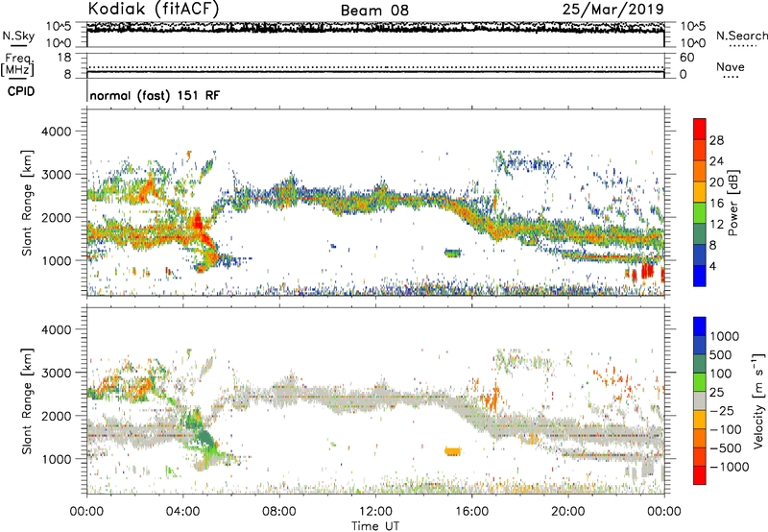Select the Time UT axis title
The image size is (768, 532).
tap(375, 526)
